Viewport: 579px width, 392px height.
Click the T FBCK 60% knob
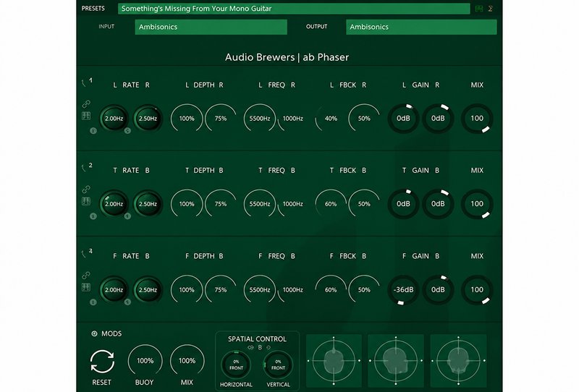pos(331,204)
